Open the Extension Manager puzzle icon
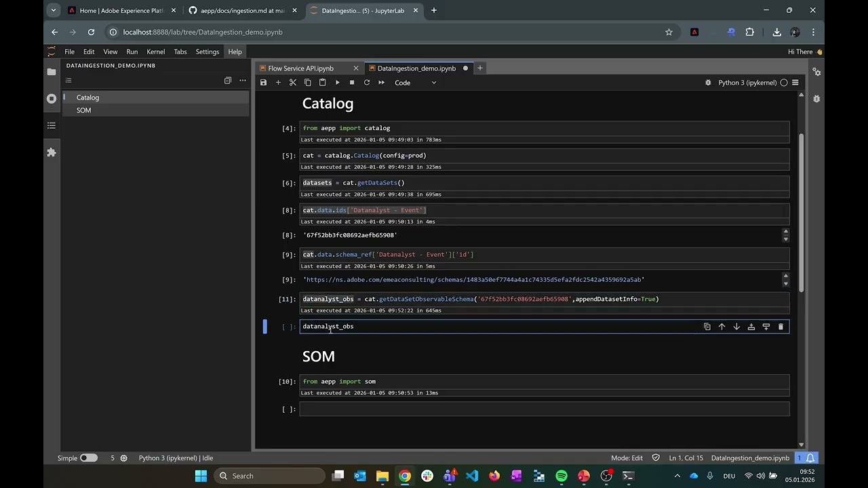The width and height of the screenshot is (868, 488). coord(52,152)
